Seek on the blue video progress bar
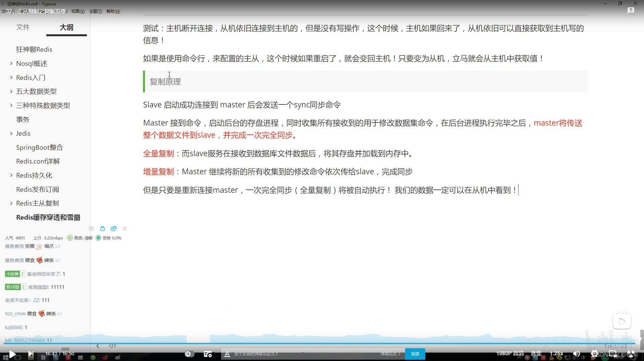 pyautogui.click(x=319, y=344)
